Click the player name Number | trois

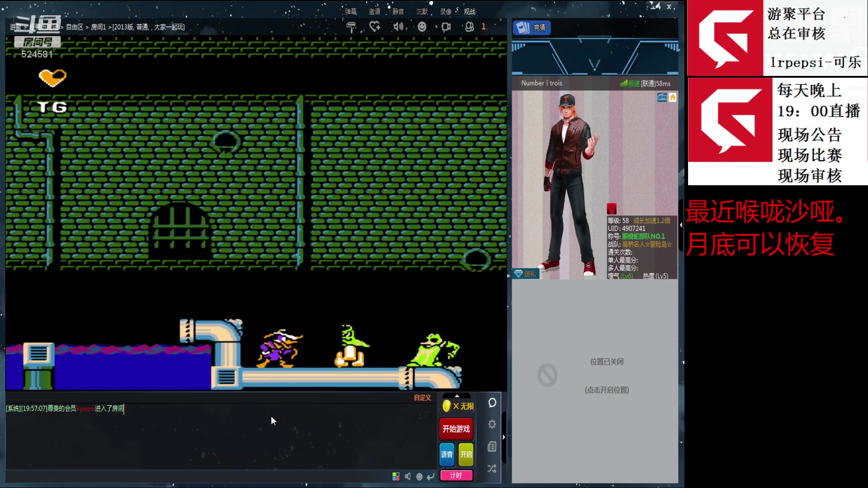(x=542, y=83)
